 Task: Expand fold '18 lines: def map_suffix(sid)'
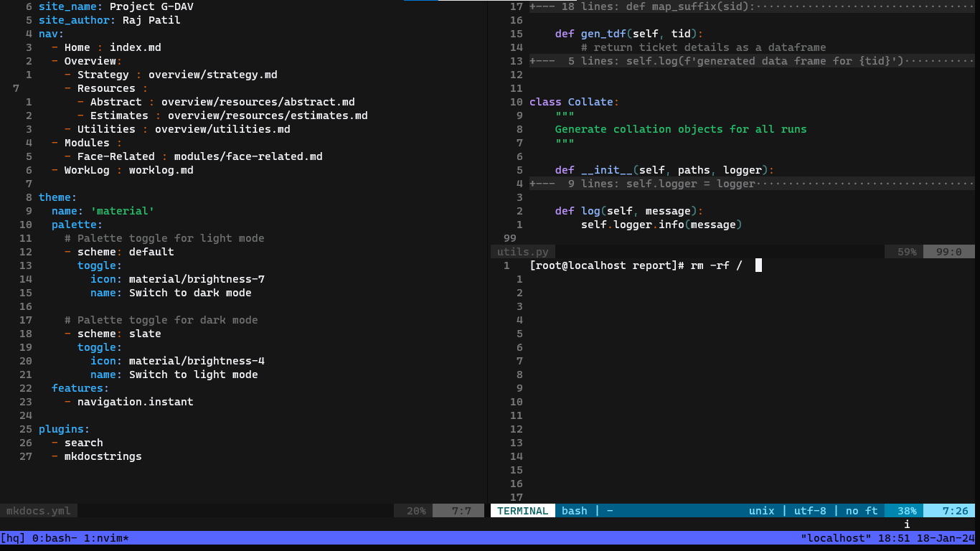(x=752, y=6)
